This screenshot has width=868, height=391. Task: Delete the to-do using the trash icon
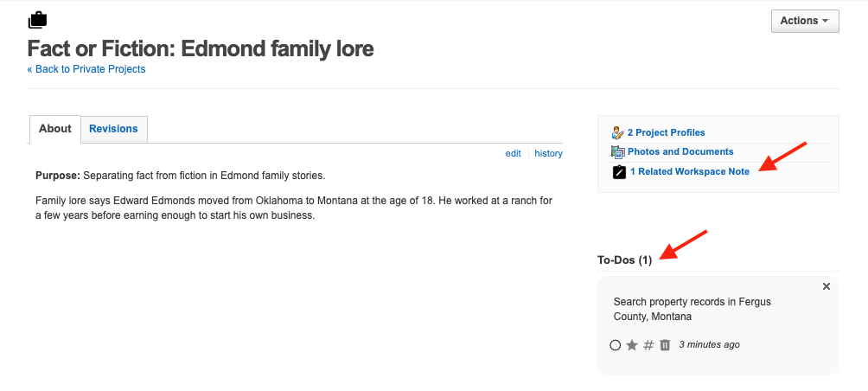[665, 345]
